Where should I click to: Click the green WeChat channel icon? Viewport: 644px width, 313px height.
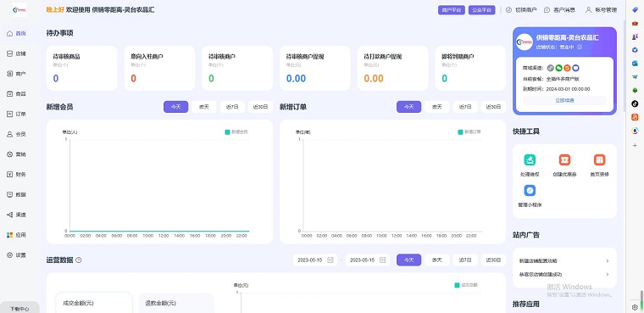[559, 68]
